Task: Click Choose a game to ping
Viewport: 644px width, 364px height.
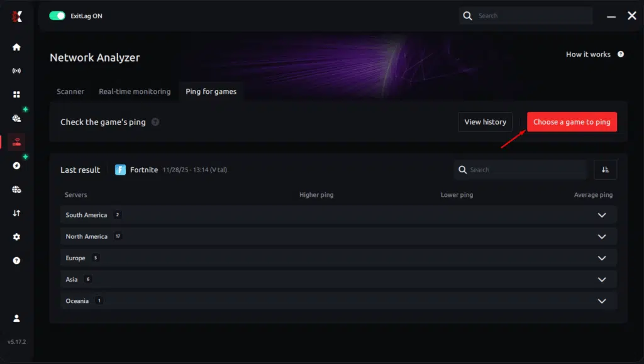Action: click(572, 122)
